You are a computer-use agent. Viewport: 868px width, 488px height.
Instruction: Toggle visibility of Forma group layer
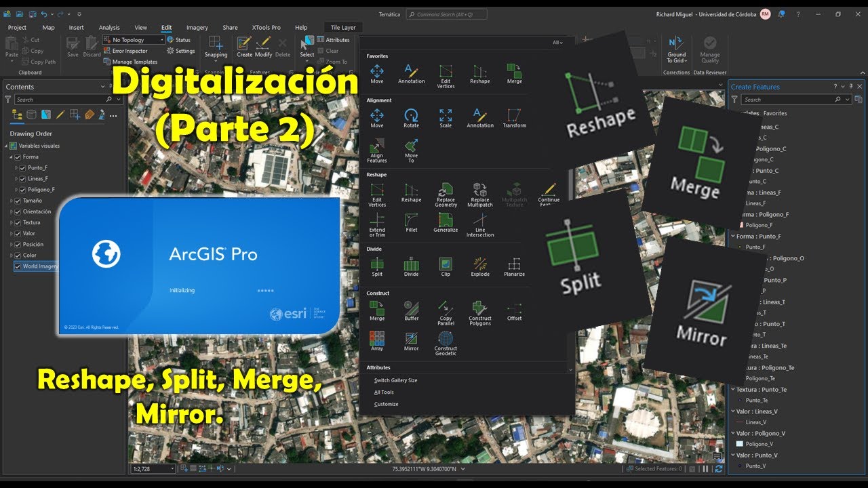(18, 157)
